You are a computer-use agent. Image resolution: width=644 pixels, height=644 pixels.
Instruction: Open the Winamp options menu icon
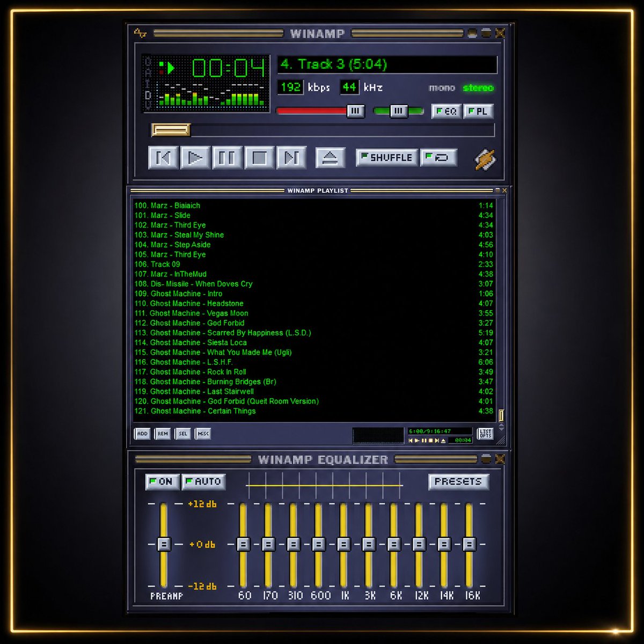coord(140,33)
